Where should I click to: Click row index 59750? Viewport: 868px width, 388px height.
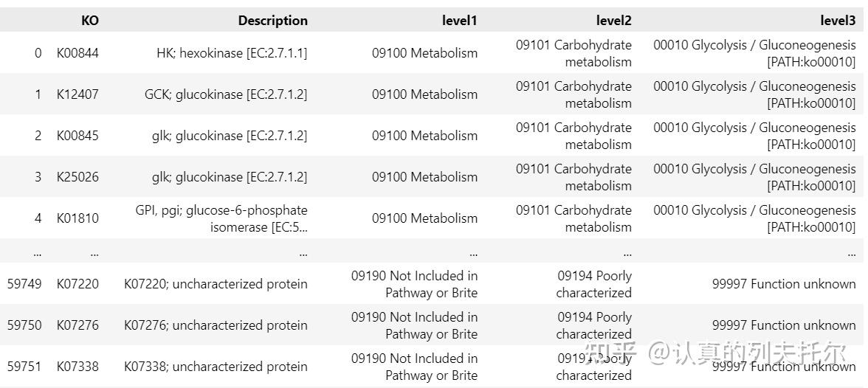tap(24, 325)
